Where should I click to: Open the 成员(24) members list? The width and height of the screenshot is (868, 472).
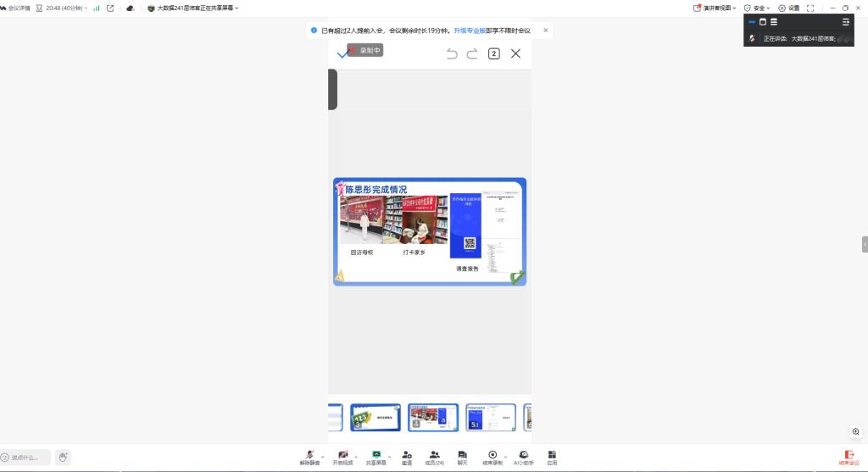(x=434, y=456)
